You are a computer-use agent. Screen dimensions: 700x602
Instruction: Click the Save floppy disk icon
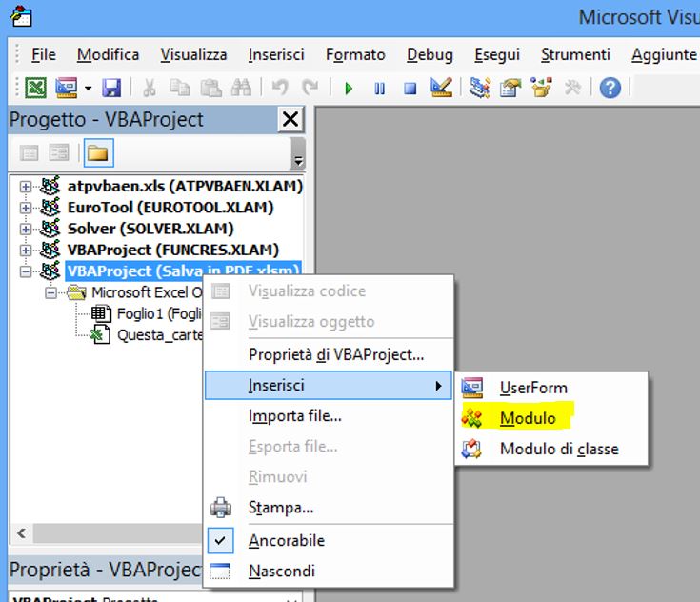111,87
